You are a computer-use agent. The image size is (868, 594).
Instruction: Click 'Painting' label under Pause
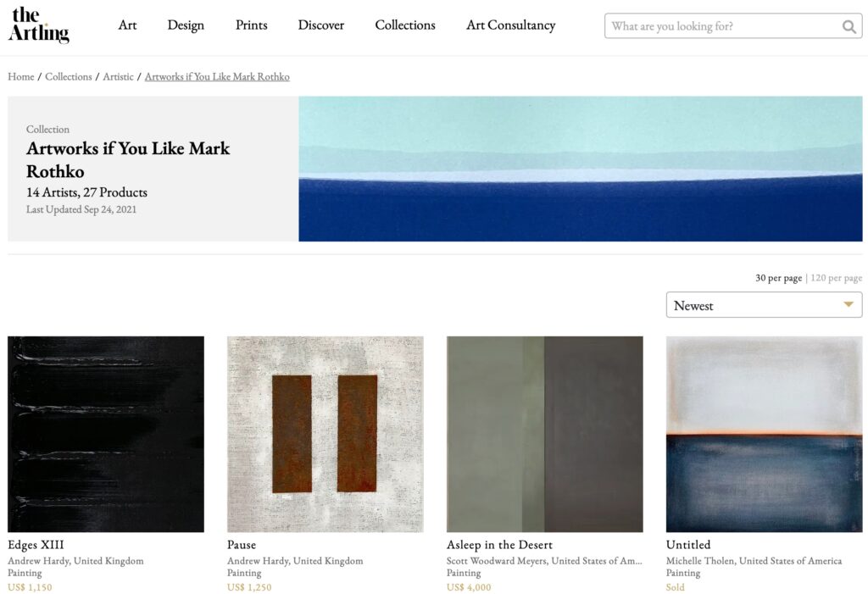coord(244,573)
